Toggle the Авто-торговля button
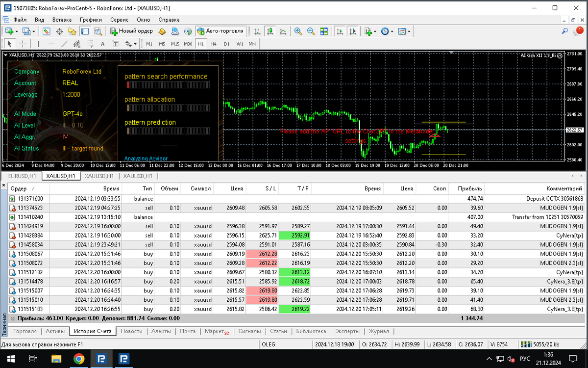588x368 pixels. [x=220, y=31]
